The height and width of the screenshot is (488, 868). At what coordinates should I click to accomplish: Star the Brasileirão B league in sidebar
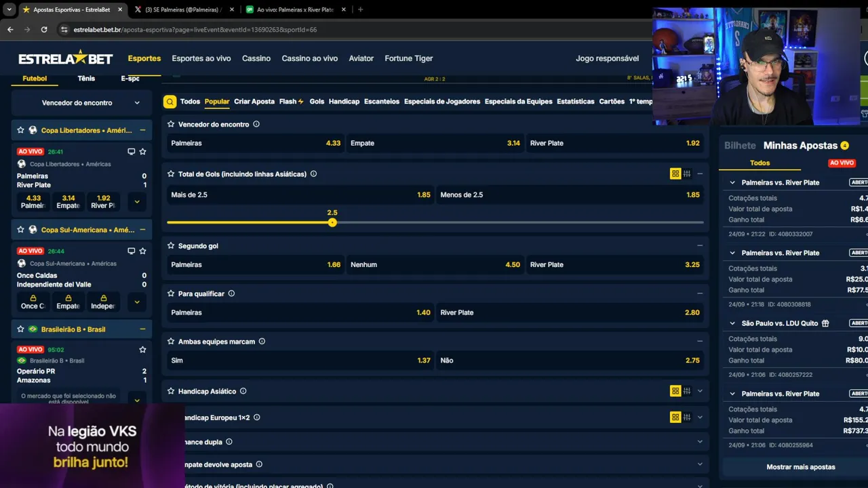point(21,329)
